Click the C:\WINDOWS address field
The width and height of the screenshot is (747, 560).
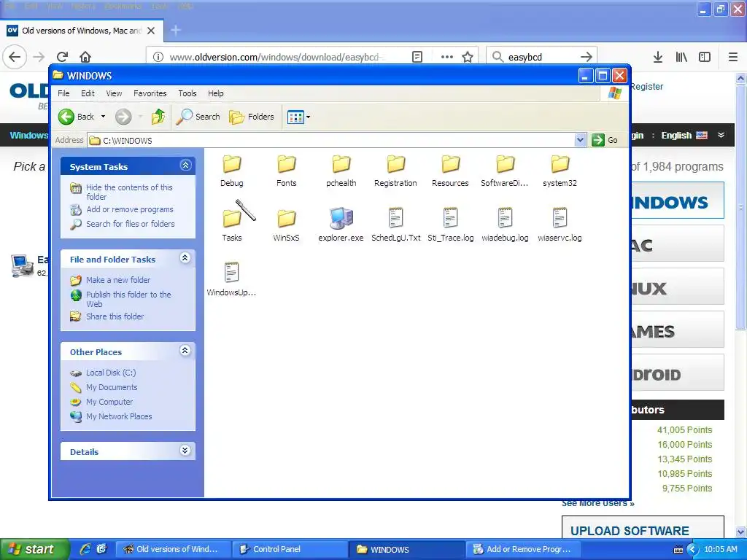[x=331, y=141]
